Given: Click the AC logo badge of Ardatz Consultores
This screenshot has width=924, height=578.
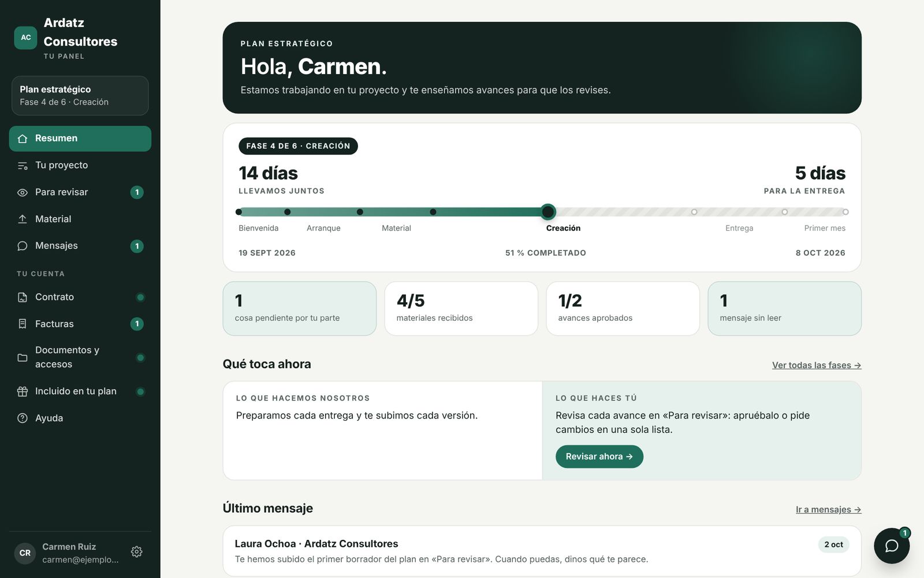Looking at the screenshot, I should [x=25, y=38].
